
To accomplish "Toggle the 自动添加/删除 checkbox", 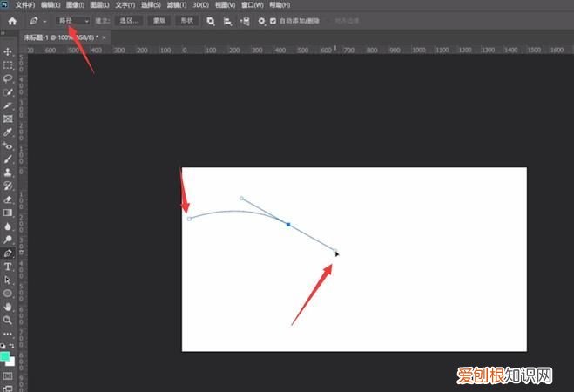I will 273,20.
